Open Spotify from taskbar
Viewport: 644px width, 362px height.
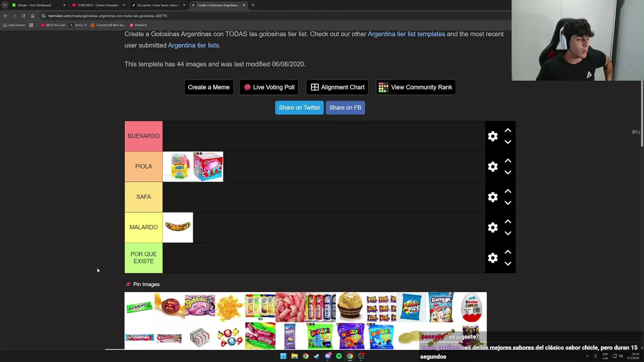pyautogui.click(x=339, y=356)
